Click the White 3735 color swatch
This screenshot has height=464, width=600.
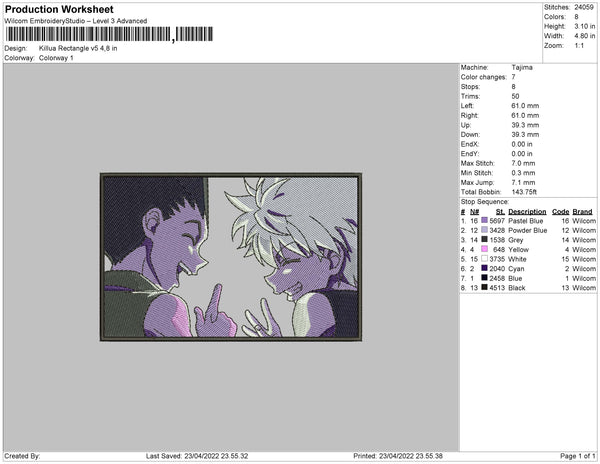click(x=484, y=259)
